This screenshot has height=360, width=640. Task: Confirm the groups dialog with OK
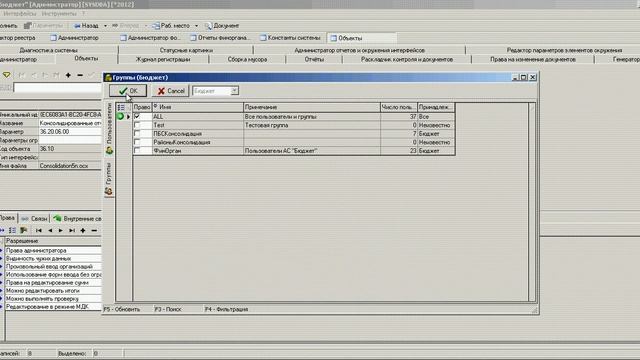point(128,91)
